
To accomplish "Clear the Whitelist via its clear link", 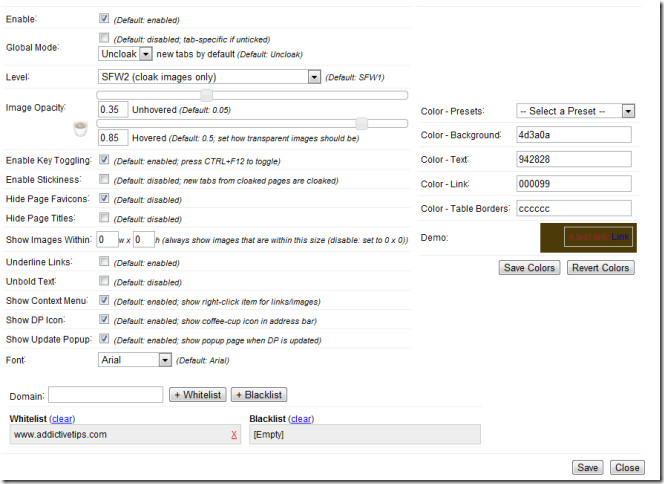I will [62, 419].
